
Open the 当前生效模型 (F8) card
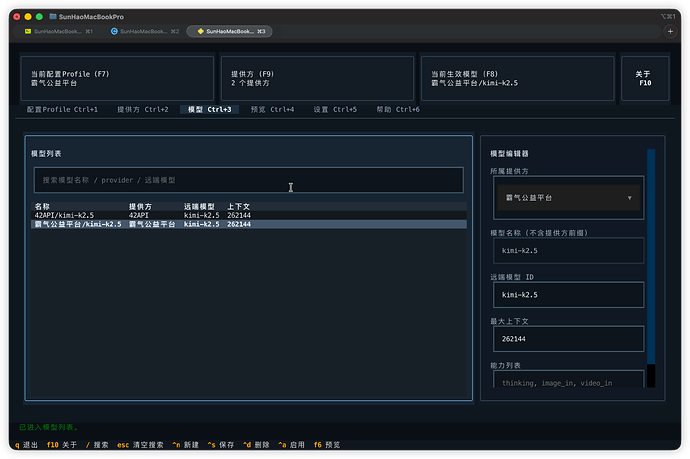coord(517,78)
